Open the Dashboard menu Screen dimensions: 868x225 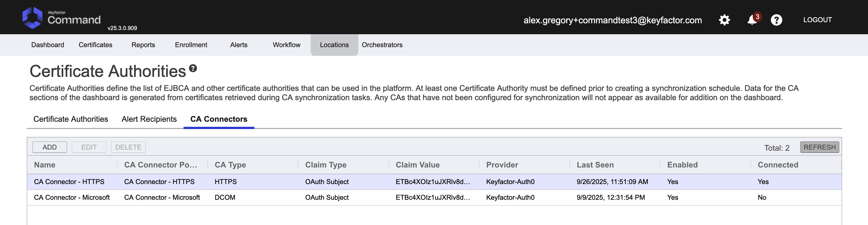(48, 45)
